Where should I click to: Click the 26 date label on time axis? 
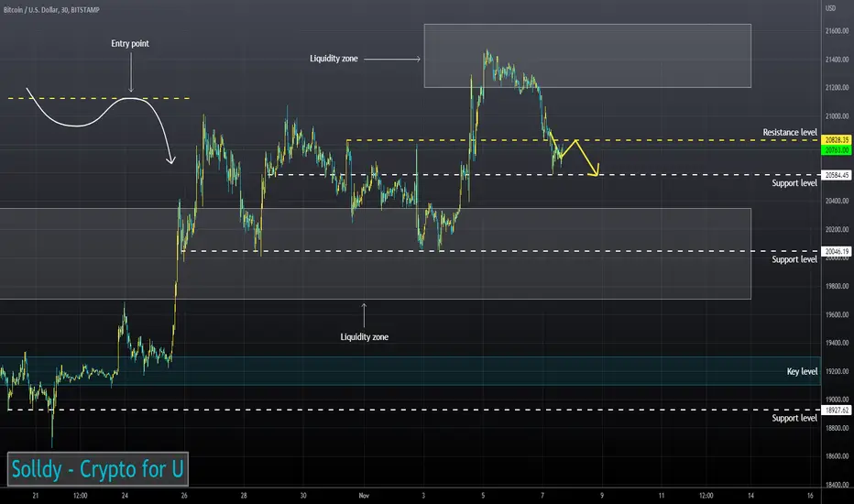click(184, 495)
